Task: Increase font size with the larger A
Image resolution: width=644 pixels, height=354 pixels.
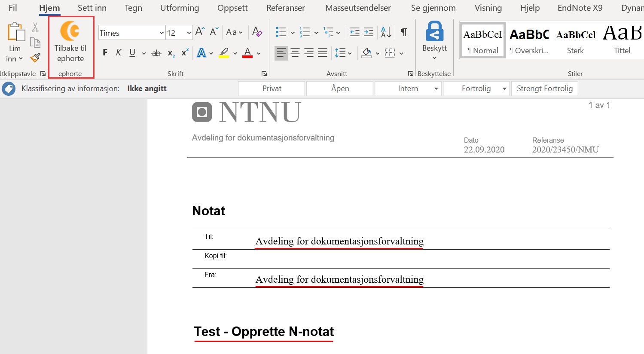Action: [200, 32]
